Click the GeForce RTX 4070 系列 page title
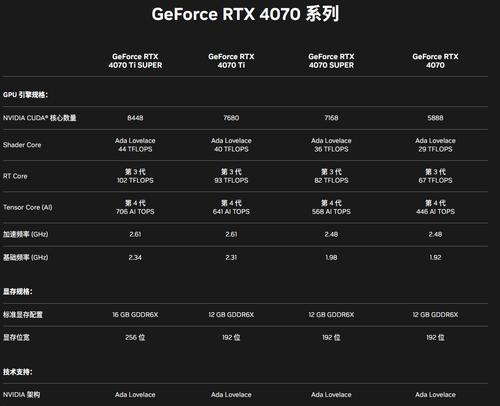Screen dimensions: 500x406 click(x=245, y=14)
